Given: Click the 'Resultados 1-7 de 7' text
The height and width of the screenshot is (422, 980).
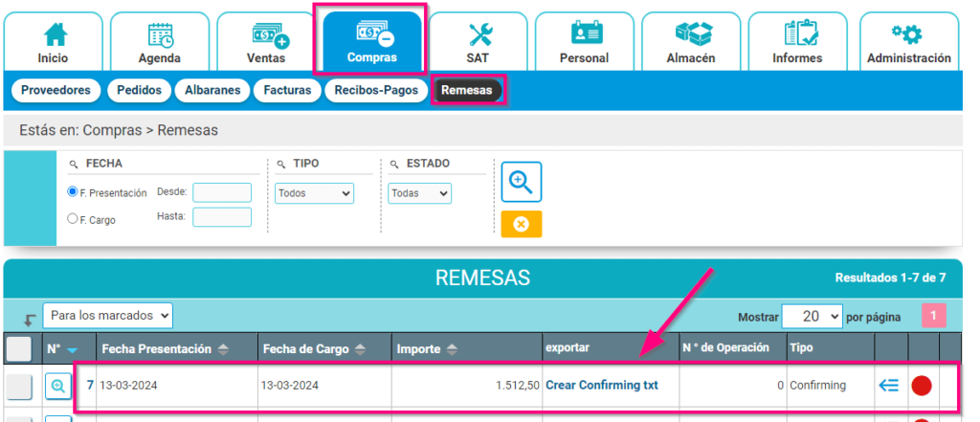Looking at the screenshot, I should point(890,278).
